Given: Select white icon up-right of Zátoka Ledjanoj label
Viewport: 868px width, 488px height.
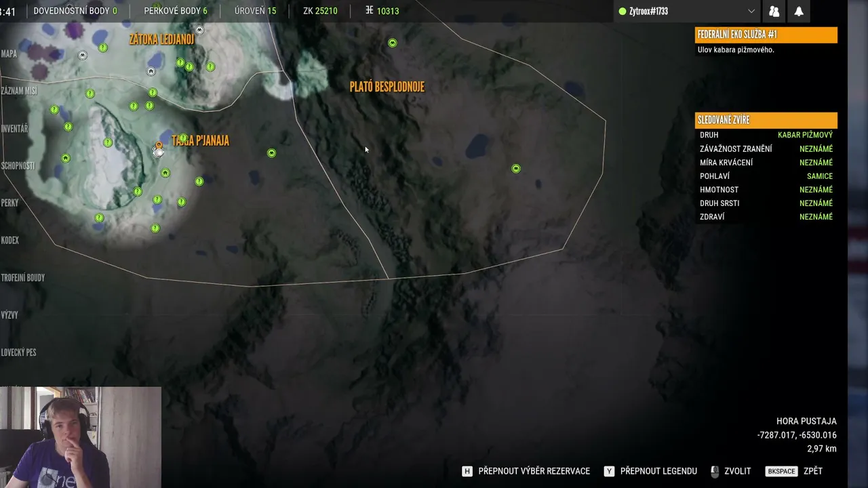Looking at the screenshot, I should [x=199, y=30].
